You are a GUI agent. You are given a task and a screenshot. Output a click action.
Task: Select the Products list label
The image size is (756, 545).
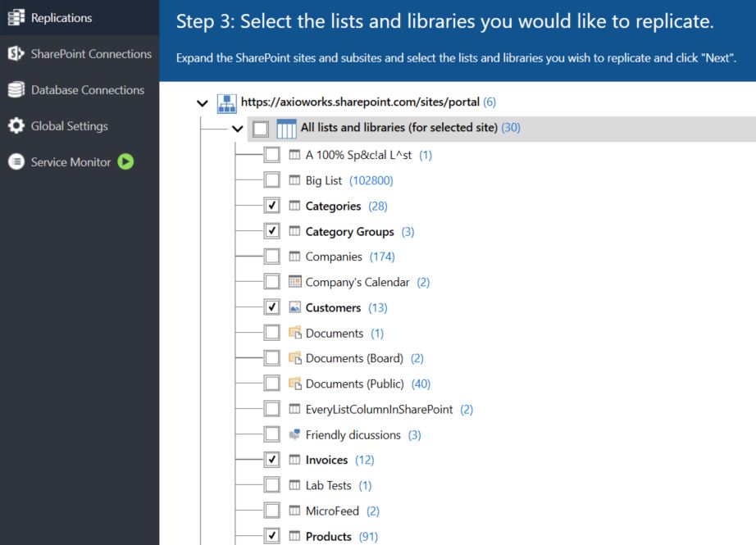click(x=328, y=537)
